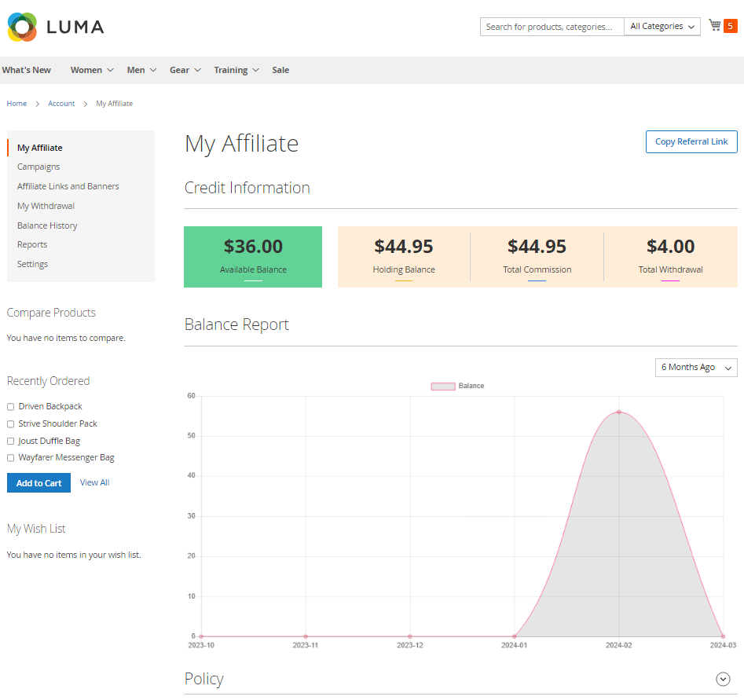Tick the Strive Shoulder Pack checkbox
The image size is (744, 700).
10,424
